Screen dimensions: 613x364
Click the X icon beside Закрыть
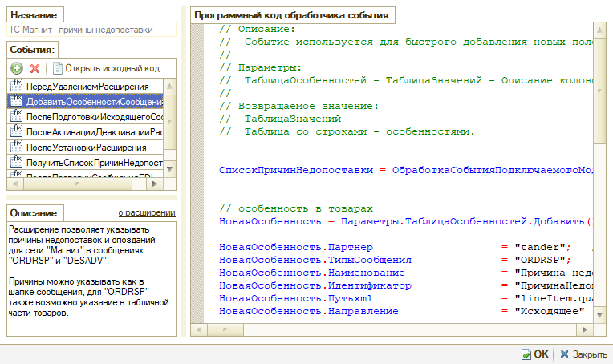(x=566, y=354)
